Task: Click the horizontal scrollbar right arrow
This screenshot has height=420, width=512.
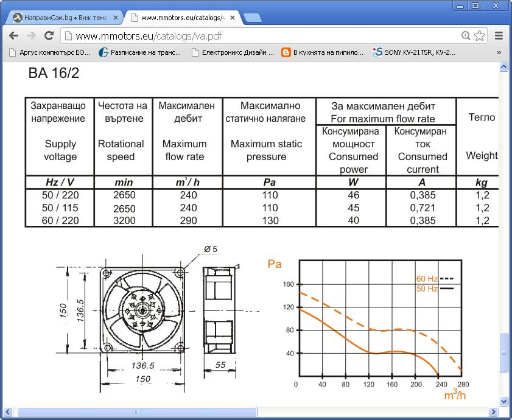Action: click(x=493, y=412)
